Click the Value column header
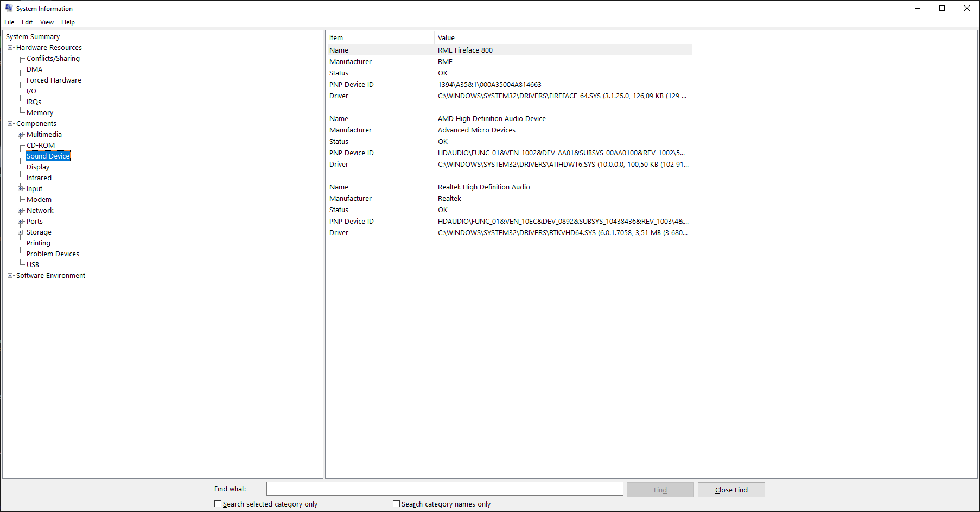The image size is (980, 512). point(563,37)
